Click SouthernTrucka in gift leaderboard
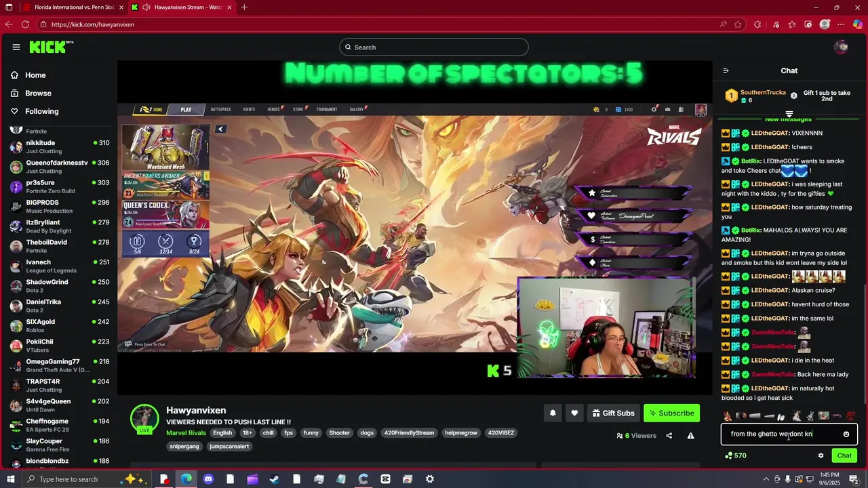This screenshot has width=868, height=488. click(763, 92)
